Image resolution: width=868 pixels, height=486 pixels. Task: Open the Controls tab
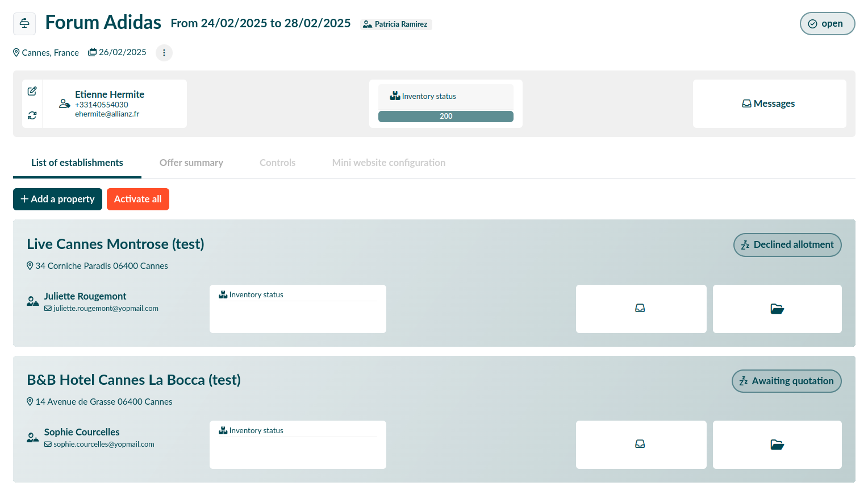(x=278, y=163)
